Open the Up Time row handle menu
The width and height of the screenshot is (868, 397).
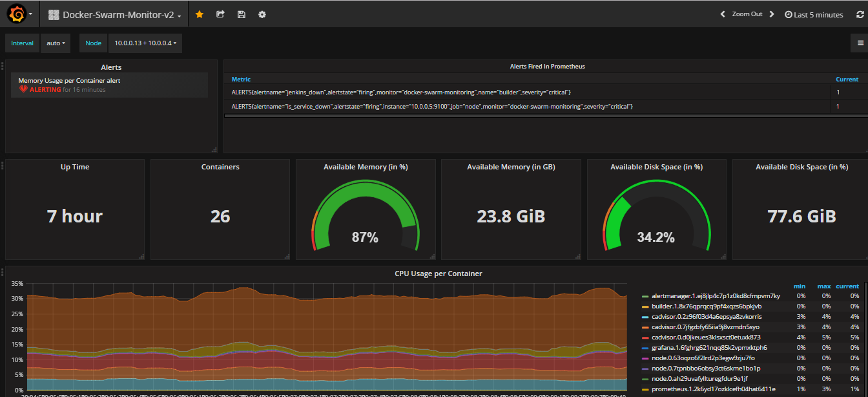3,166
